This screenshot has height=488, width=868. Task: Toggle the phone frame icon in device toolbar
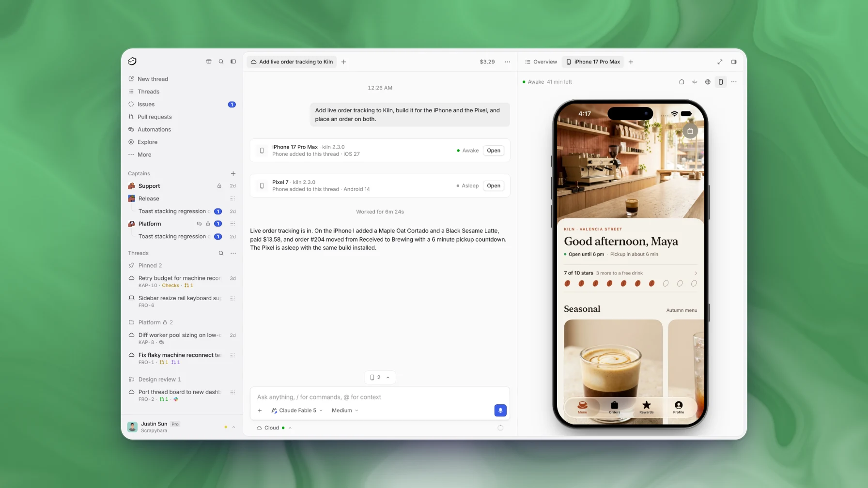point(721,82)
